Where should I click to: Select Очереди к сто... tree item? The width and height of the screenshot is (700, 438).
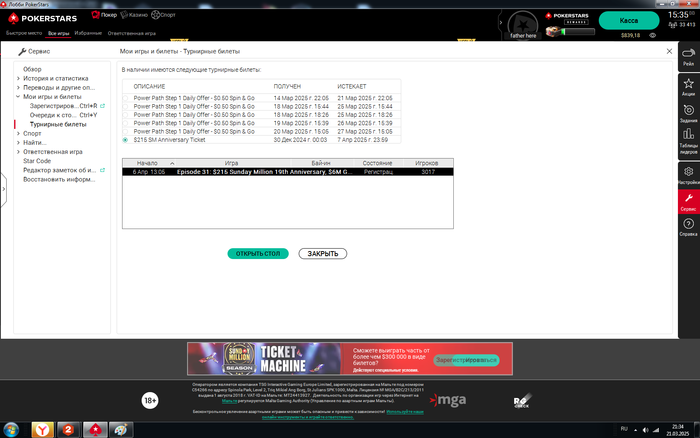63,115
